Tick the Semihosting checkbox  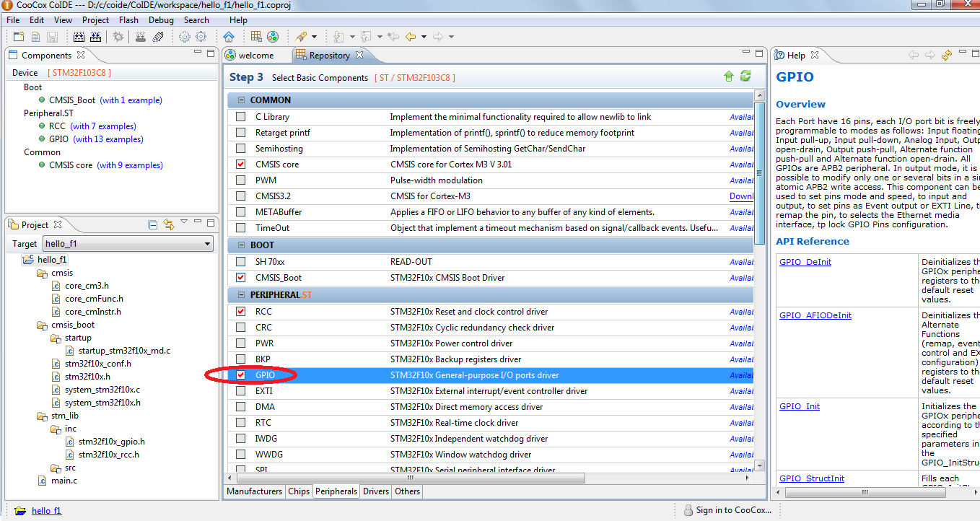[241, 149]
